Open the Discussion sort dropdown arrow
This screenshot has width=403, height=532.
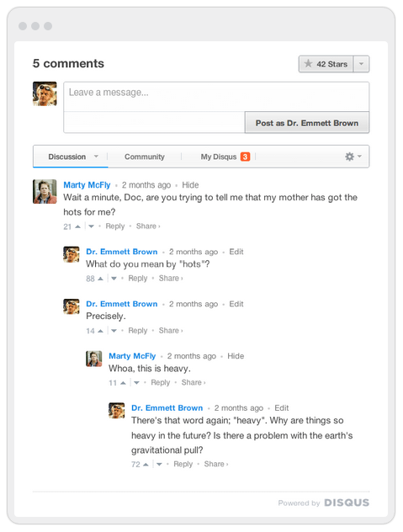(96, 157)
